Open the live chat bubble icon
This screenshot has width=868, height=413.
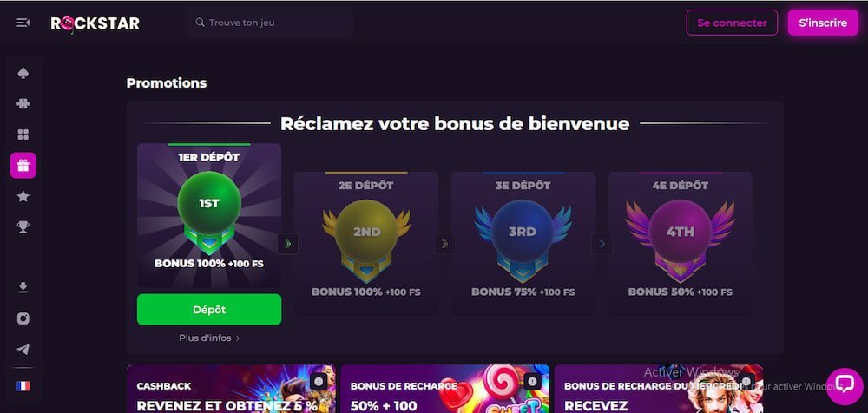coord(845,386)
